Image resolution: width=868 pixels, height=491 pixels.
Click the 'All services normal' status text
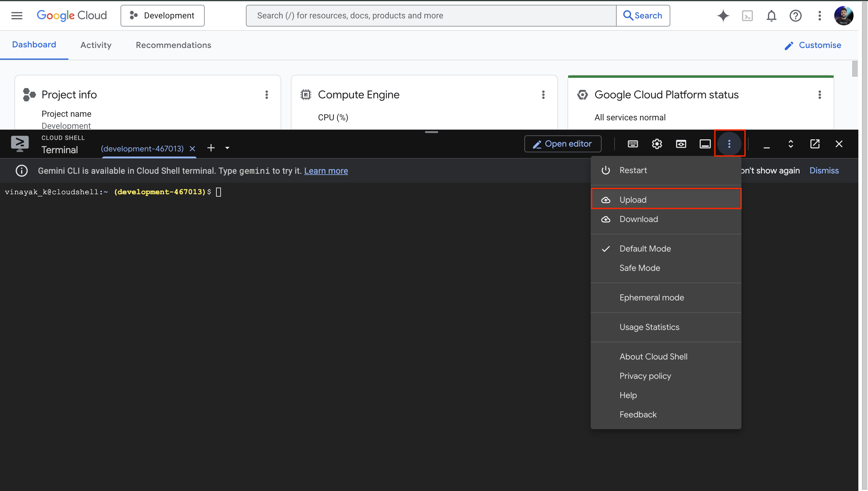point(630,117)
